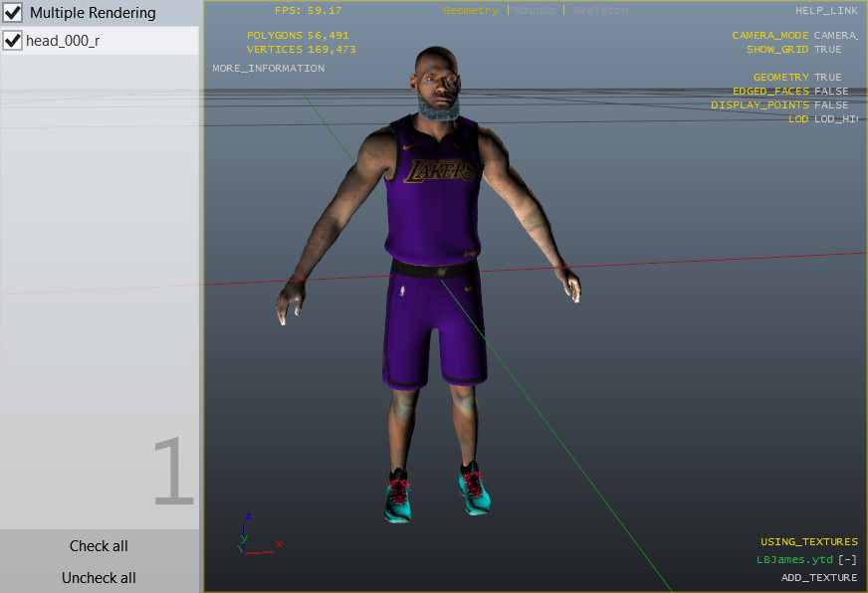The height and width of the screenshot is (593, 868).
Task: Switch to the Geometry view tab
Action: click(471, 11)
